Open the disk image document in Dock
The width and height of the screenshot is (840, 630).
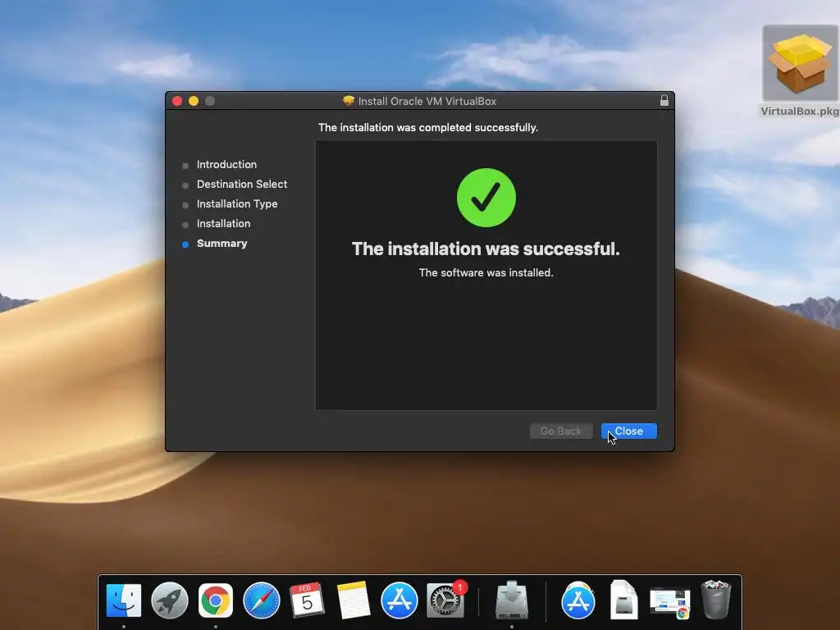pyautogui.click(x=624, y=600)
